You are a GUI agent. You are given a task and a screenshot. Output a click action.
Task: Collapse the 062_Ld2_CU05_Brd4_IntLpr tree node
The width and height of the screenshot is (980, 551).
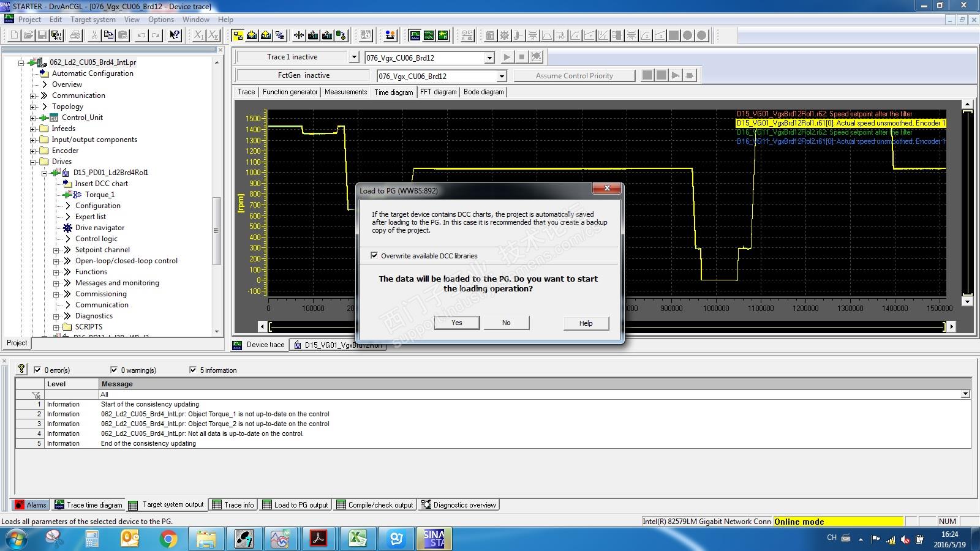(x=21, y=62)
